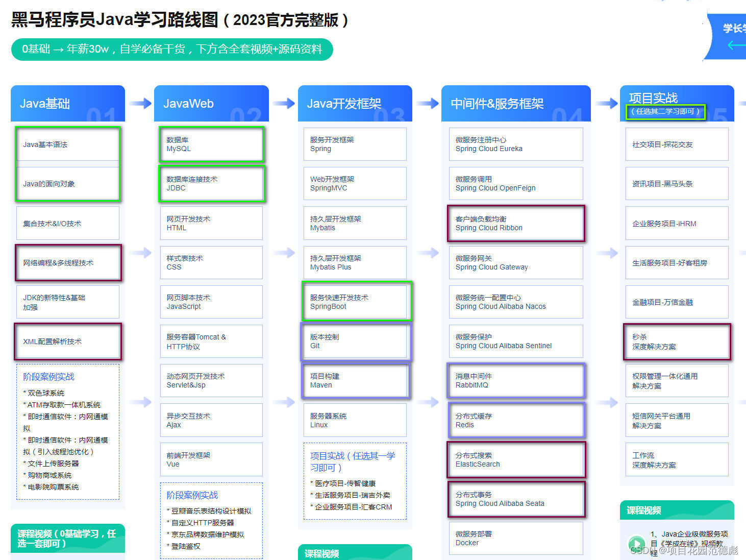
Task: Open the Java基本语法 card
Action: (x=68, y=144)
